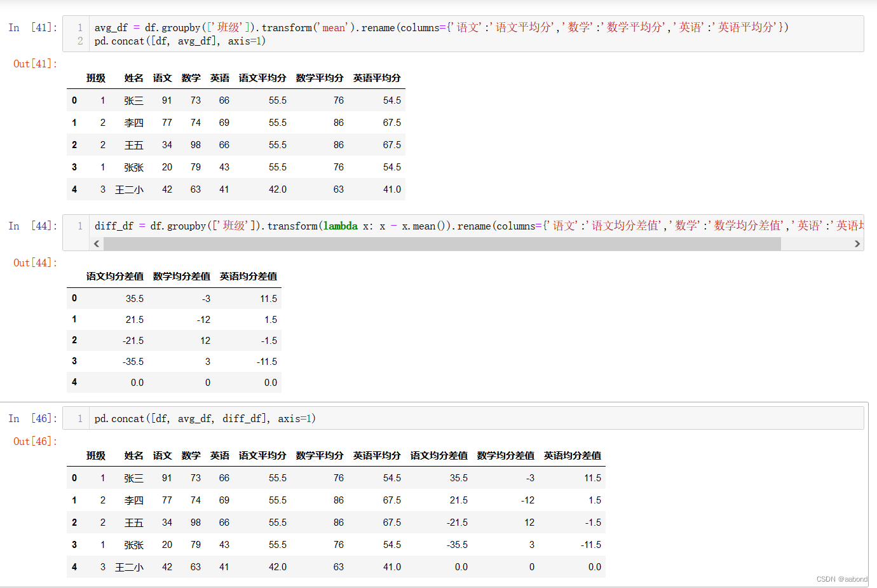Select the Out[46] prompt label
Image resolution: width=877 pixels, height=588 pixels.
pos(35,441)
